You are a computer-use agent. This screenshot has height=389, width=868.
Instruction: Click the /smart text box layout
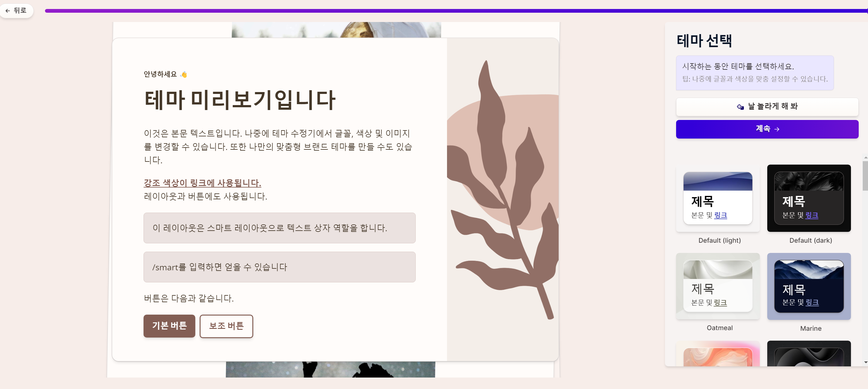279,267
